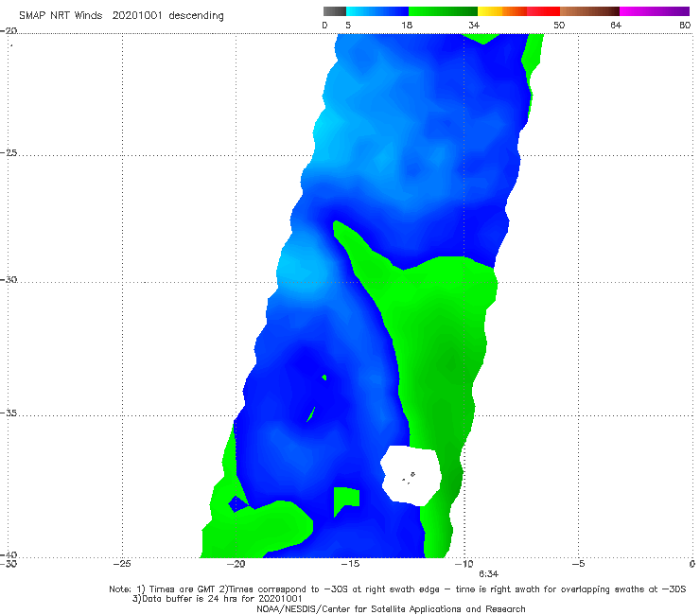Viewport: 700px width, 615px height.
Task: Pick the magenta-purple segment of the color bar
Action: tap(655, 11)
